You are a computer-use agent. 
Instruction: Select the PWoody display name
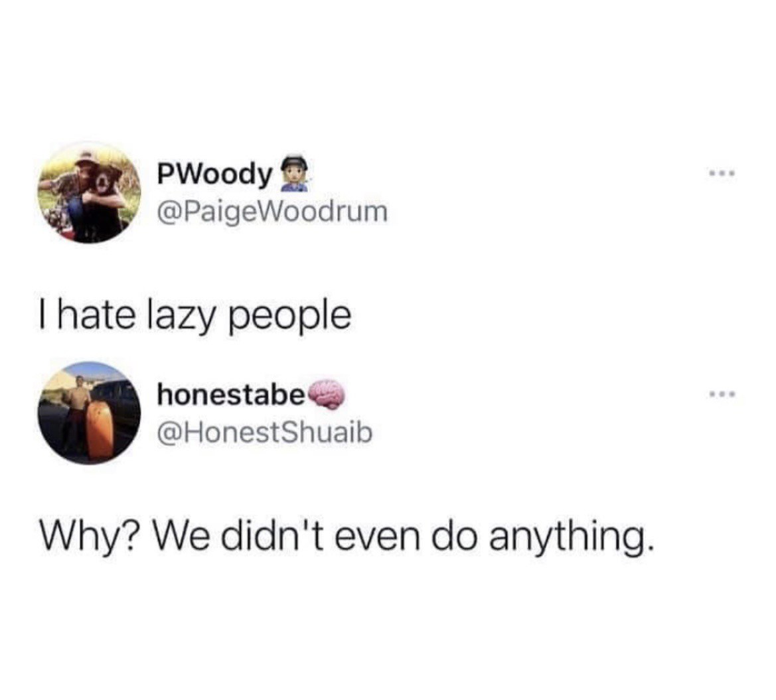tap(215, 175)
